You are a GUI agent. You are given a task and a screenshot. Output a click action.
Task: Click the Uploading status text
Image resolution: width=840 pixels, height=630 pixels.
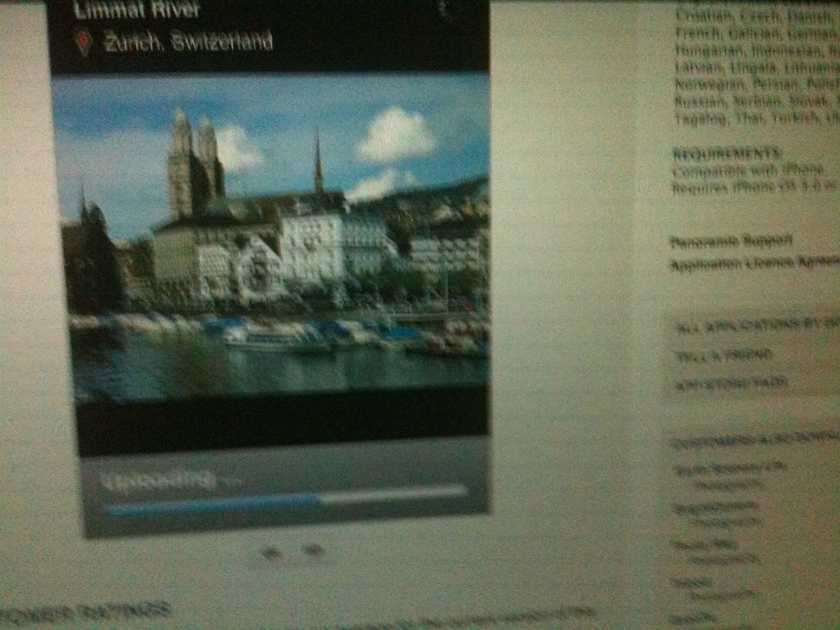pos(157,480)
